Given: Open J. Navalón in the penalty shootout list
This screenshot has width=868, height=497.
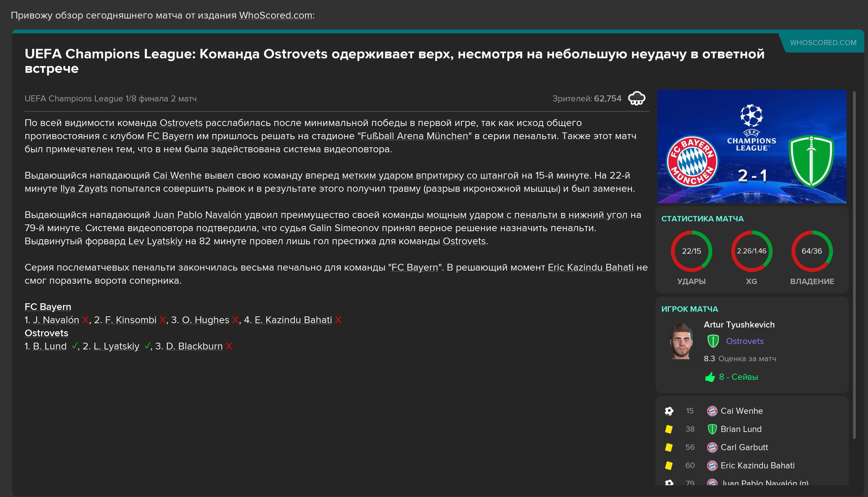Looking at the screenshot, I should click(56, 320).
